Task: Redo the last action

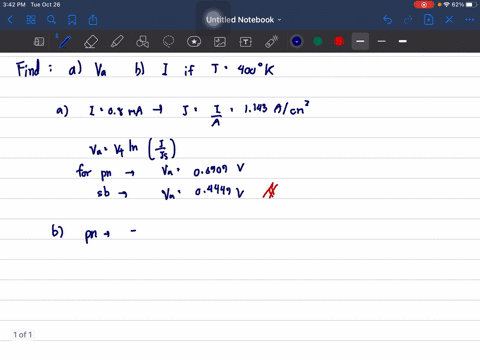Action: tap(408, 20)
